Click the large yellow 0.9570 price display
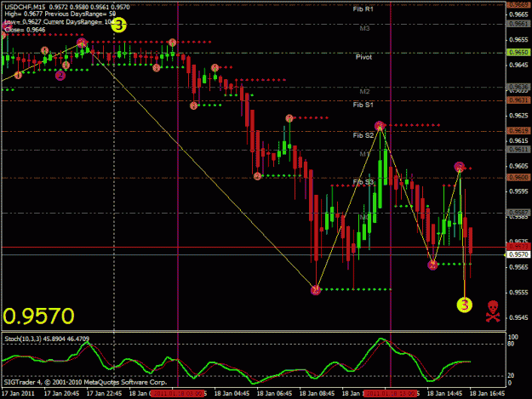 point(38,316)
